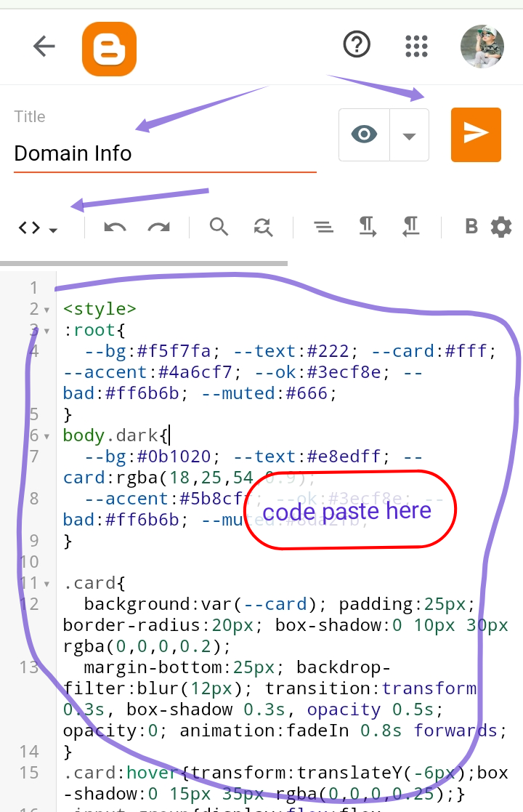This screenshot has height=812, width=523.
Task: Format HTML with the lines icon
Action: coord(324,227)
